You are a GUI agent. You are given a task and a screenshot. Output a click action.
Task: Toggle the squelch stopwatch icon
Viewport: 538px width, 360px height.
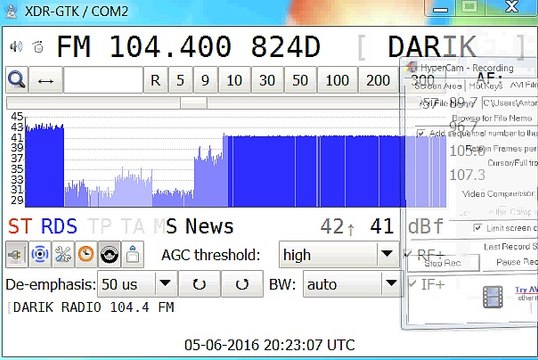pos(38,46)
